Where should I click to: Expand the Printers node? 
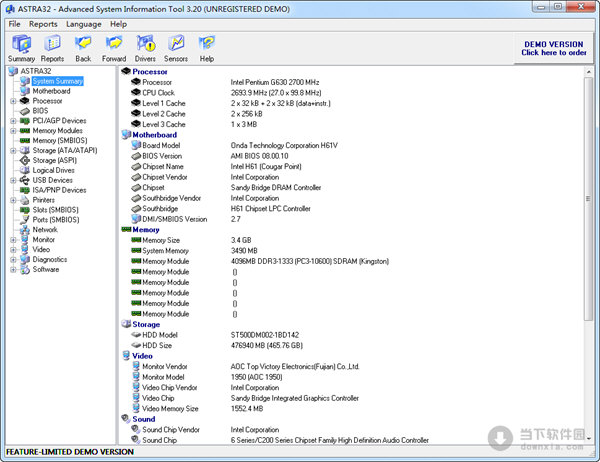(x=13, y=200)
